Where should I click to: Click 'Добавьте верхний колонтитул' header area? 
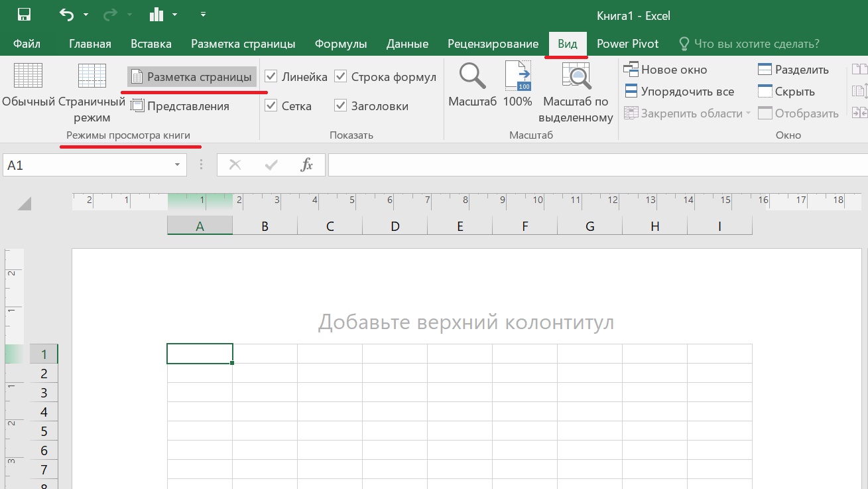466,322
